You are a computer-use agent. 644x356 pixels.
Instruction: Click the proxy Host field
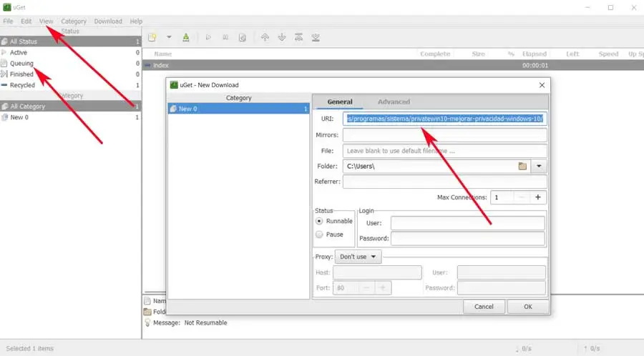click(377, 272)
